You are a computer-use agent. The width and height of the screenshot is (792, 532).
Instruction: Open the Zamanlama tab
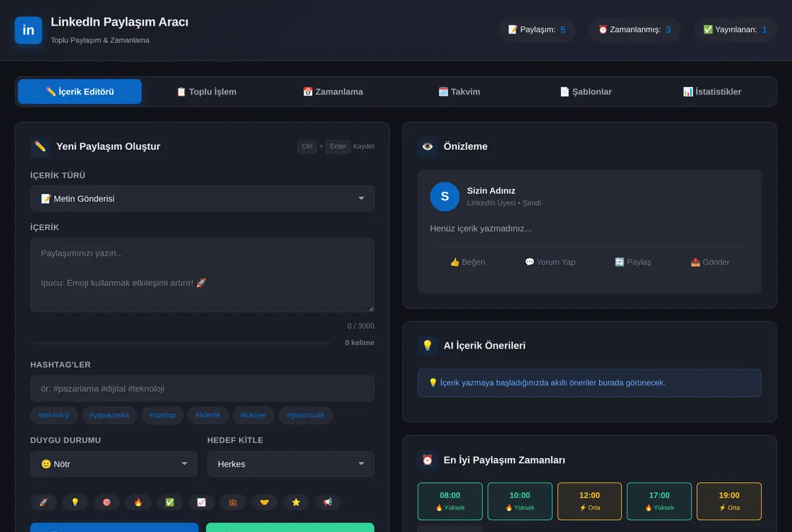333,92
